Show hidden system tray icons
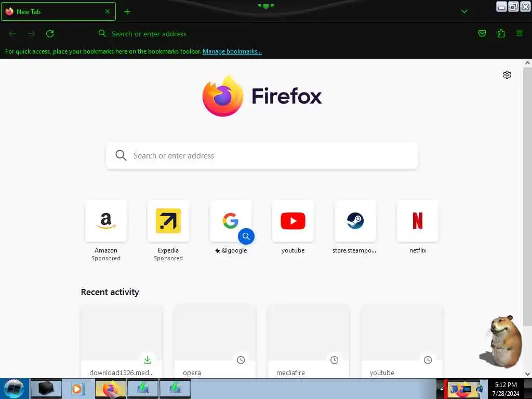This screenshot has width=532, height=399. click(x=442, y=389)
